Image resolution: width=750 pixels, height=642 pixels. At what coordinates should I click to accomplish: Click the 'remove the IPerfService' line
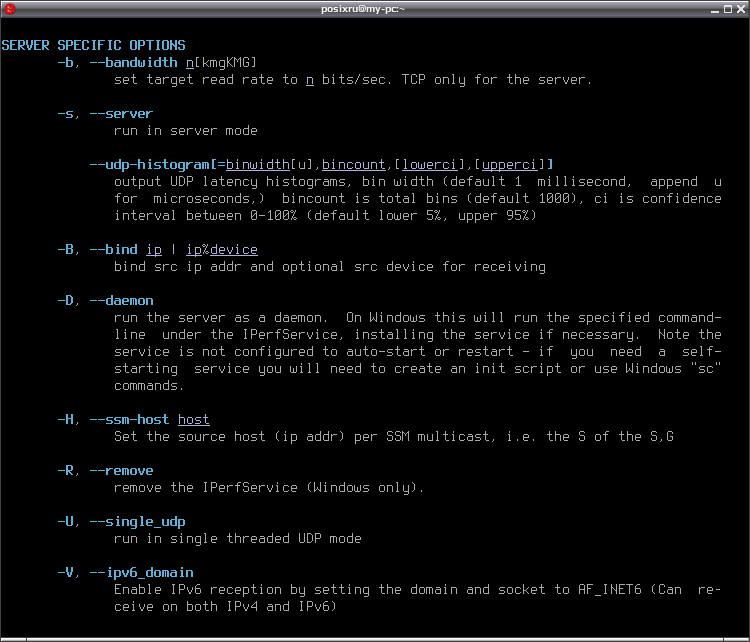tap(269, 488)
